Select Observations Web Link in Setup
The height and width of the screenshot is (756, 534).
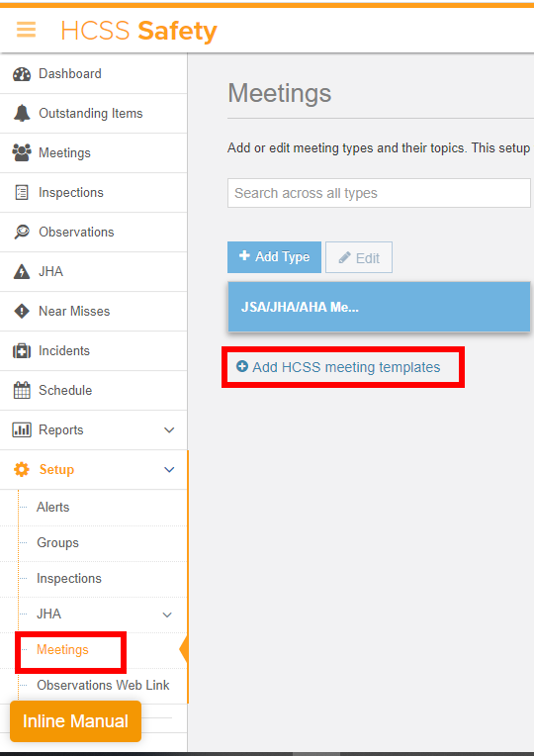[x=103, y=685]
